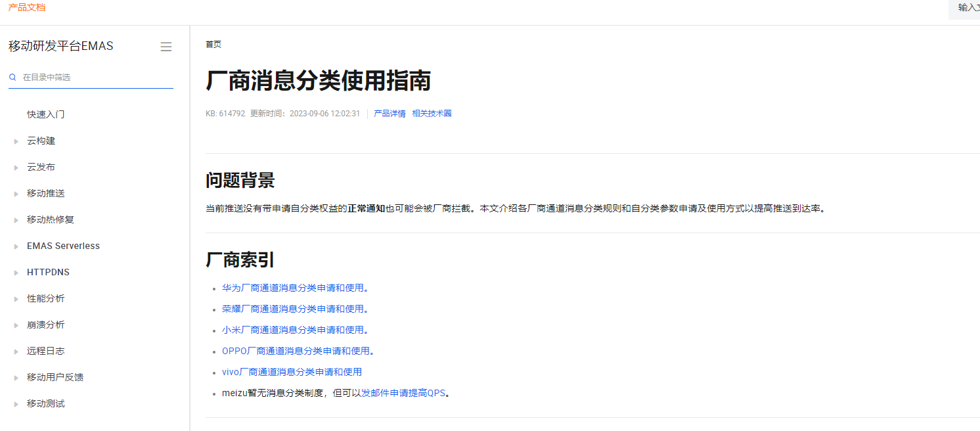Image resolution: width=980 pixels, height=431 pixels.
Task: Expand the 云发布 arrow
Action: [x=16, y=168]
